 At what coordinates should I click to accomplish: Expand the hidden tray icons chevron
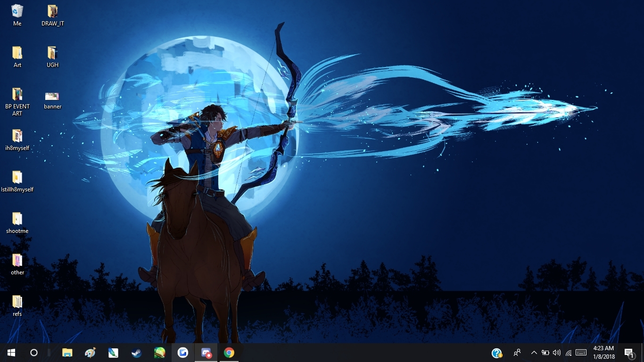(x=534, y=353)
